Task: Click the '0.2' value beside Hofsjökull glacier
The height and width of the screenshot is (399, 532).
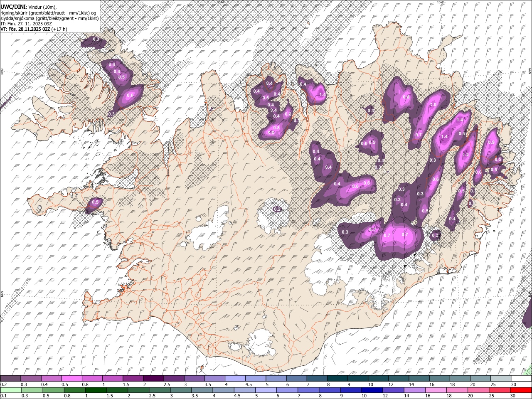Action: [x=277, y=209]
